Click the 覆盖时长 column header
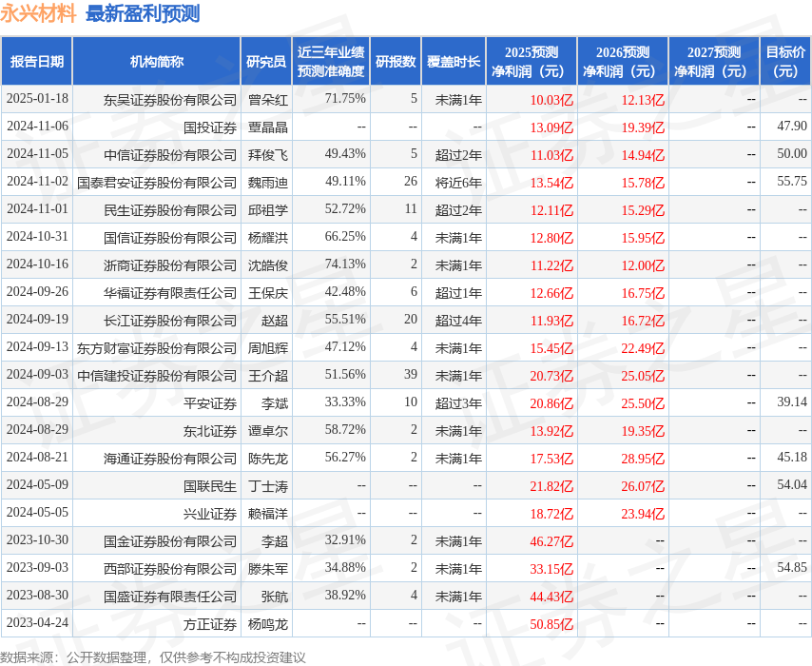 [454, 61]
